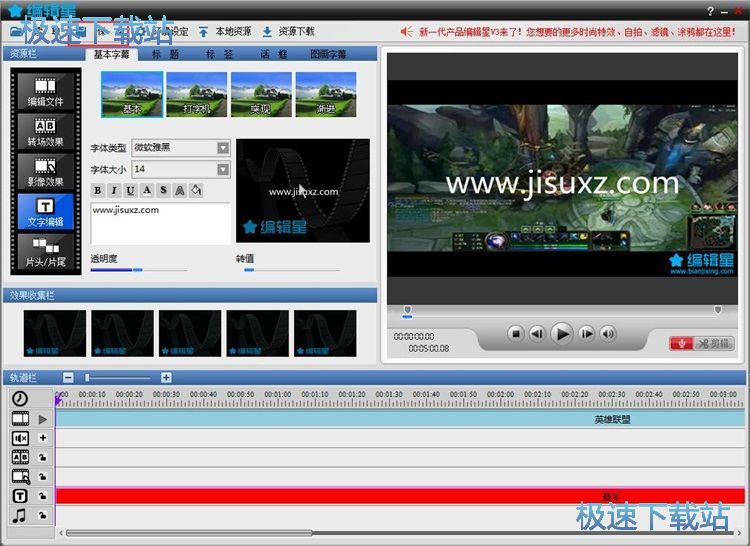Select the 渐进 subtitle style thumbnail
Screen dimensions: 750x546
(326, 94)
